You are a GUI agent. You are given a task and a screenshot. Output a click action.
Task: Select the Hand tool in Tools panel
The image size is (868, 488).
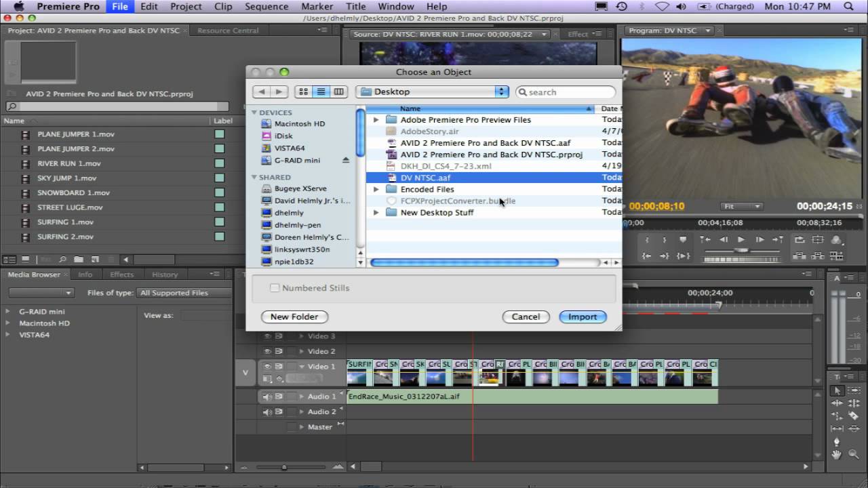pos(837,454)
